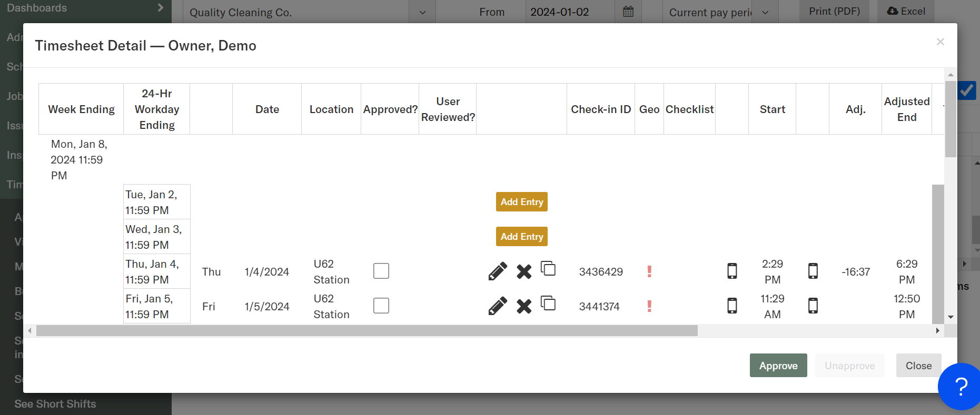Duplicate the Fri 1/5/2024 timesheet entry
Viewport: 980px width, 415px height.
click(548, 303)
